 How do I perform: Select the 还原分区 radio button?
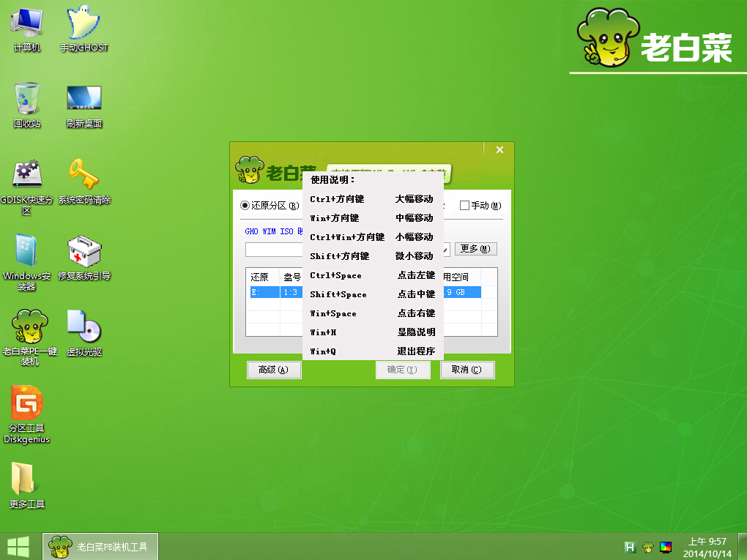[245, 206]
